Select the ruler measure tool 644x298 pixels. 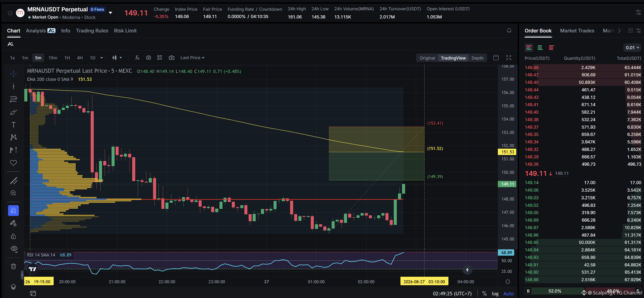point(14,181)
